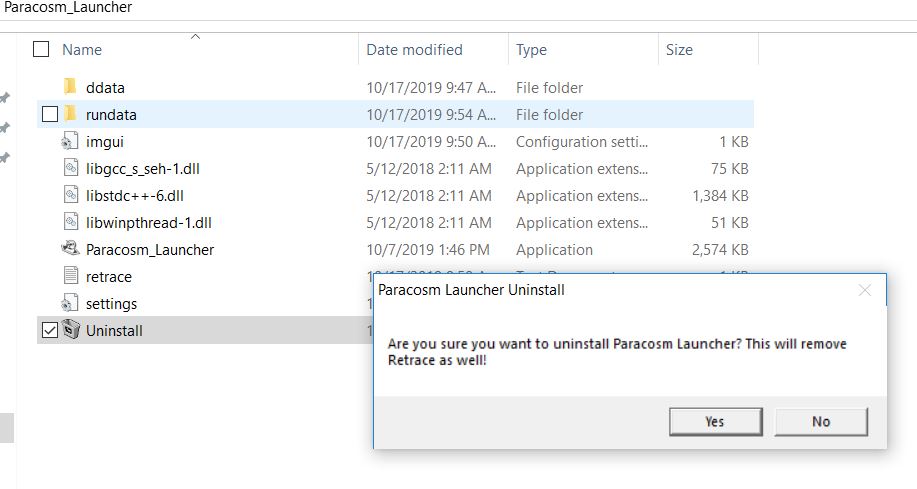The width and height of the screenshot is (917, 489).
Task: Sort files by the Size column
Action: tap(679, 50)
